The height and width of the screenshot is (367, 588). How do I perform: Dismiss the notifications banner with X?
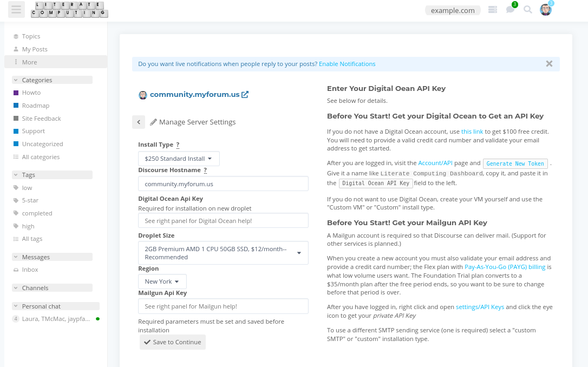click(x=549, y=64)
